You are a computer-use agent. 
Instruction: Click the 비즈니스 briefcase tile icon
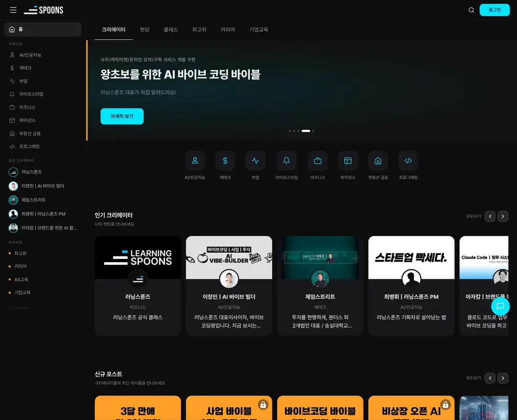click(318, 161)
